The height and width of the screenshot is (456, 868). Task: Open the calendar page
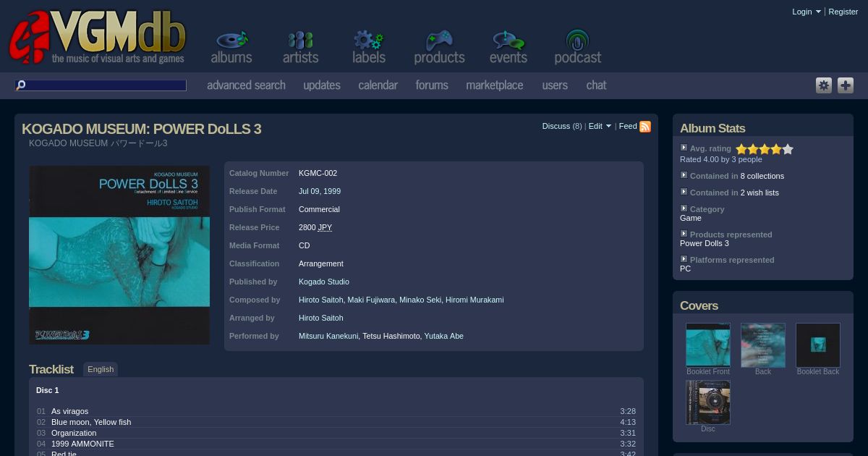378,85
